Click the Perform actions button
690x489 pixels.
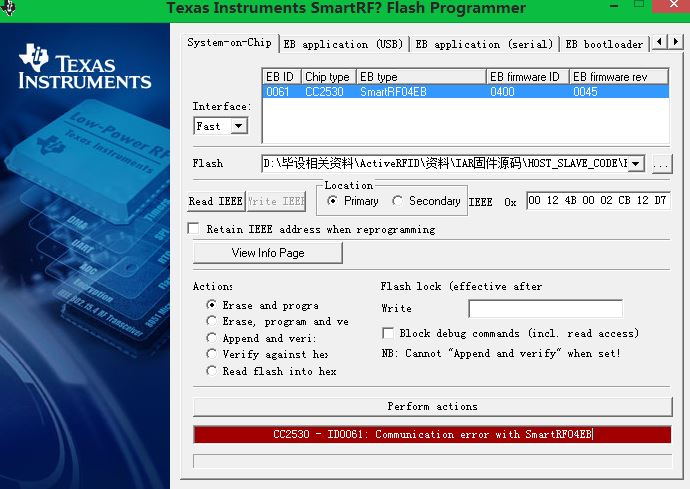pyautogui.click(x=433, y=407)
